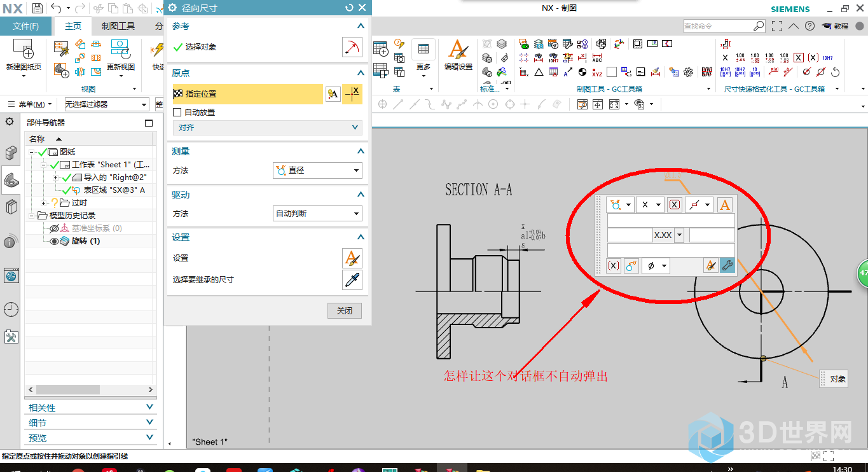The image size is (868, 472).
Task: Click the resource bar settings gear icon
Action: coord(10,121)
